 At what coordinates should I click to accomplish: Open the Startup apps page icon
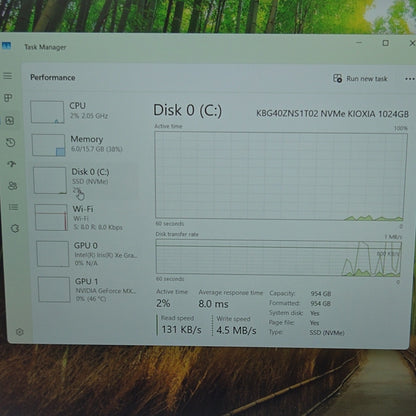pos(11,164)
